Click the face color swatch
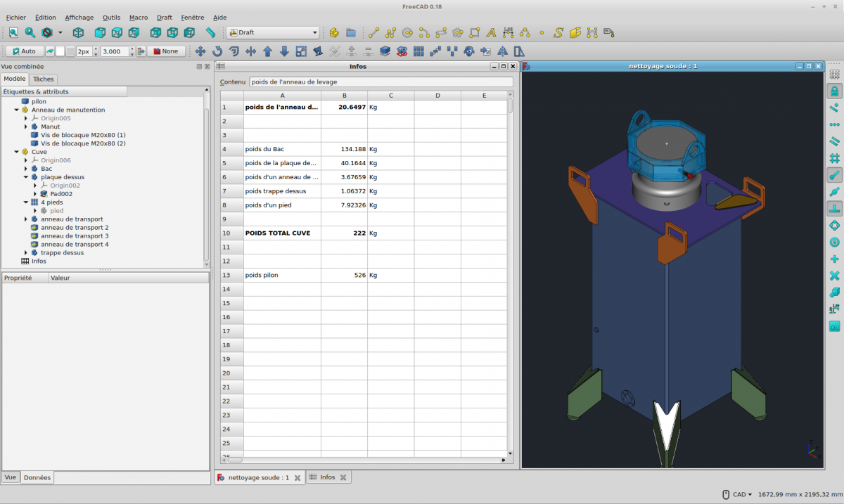The image size is (844, 504). [x=70, y=51]
